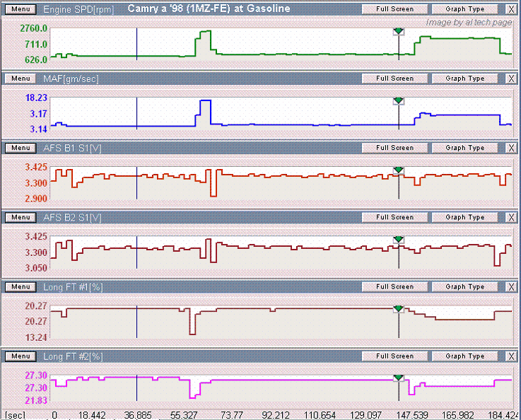Close the MAF graph panel

pos(511,78)
